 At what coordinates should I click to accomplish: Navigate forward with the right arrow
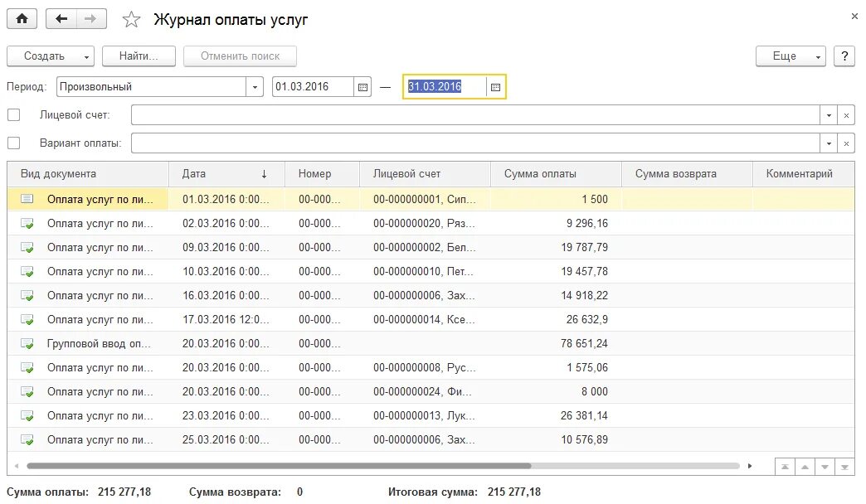(90, 19)
